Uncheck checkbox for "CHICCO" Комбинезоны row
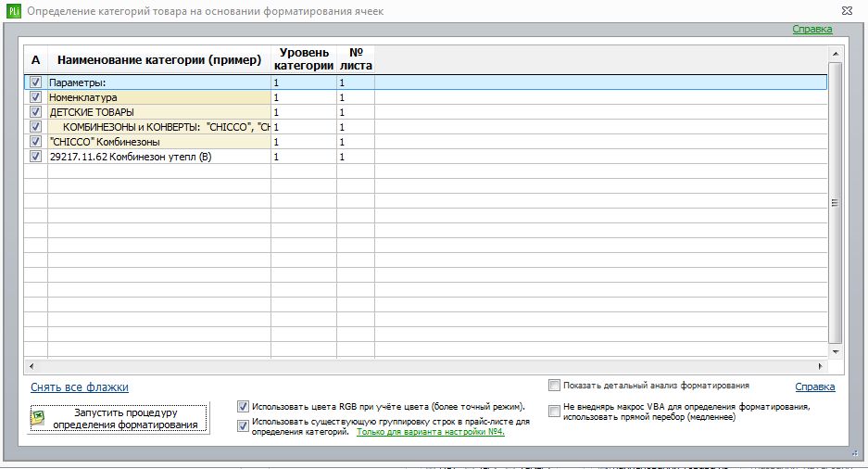The height and width of the screenshot is (469, 868). coord(35,142)
